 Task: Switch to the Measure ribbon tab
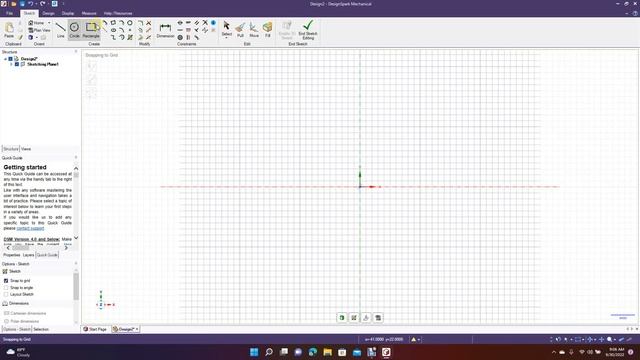89,13
